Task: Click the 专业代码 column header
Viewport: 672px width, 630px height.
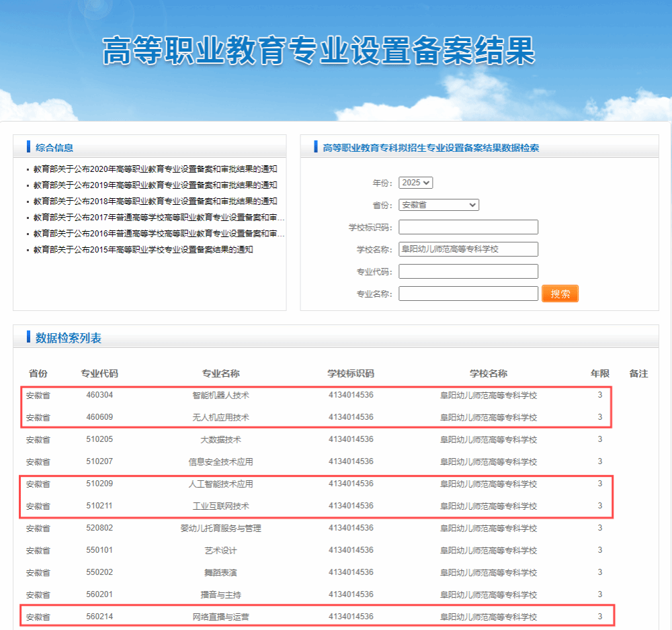Action: [x=99, y=373]
